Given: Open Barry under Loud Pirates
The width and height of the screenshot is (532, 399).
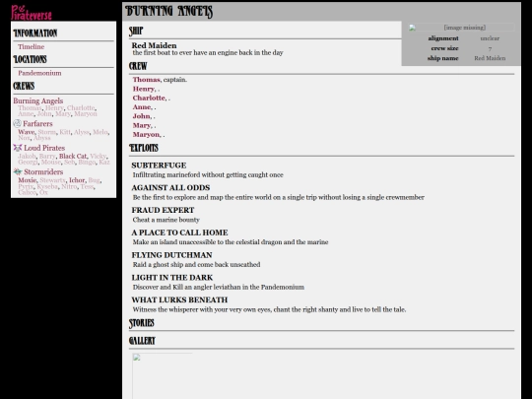Looking at the screenshot, I should [47, 156].
